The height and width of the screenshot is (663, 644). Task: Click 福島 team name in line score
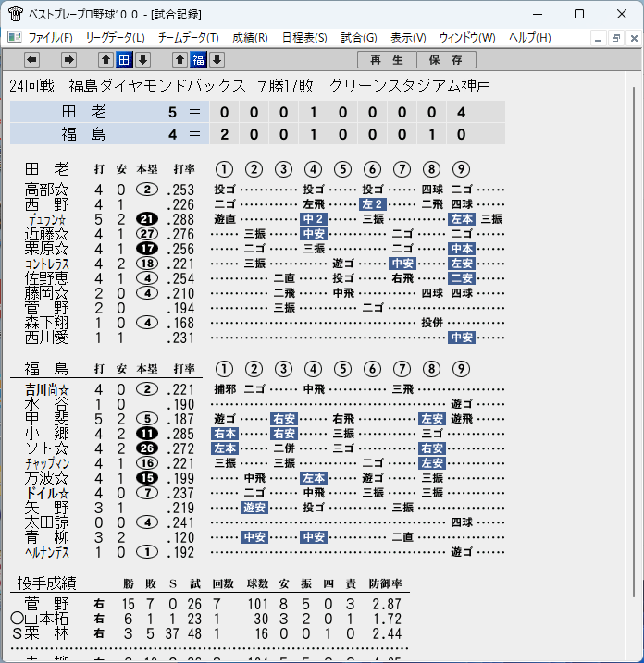[x=84, y=134]
